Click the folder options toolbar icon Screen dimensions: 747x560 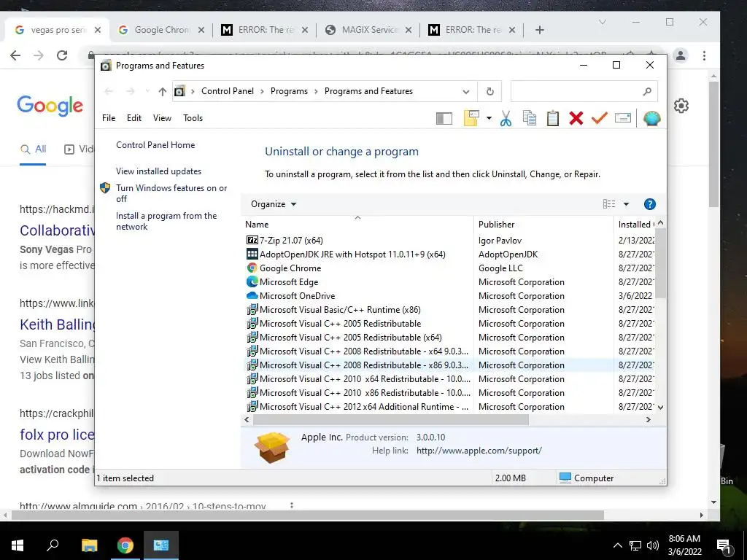coord(471,118)
